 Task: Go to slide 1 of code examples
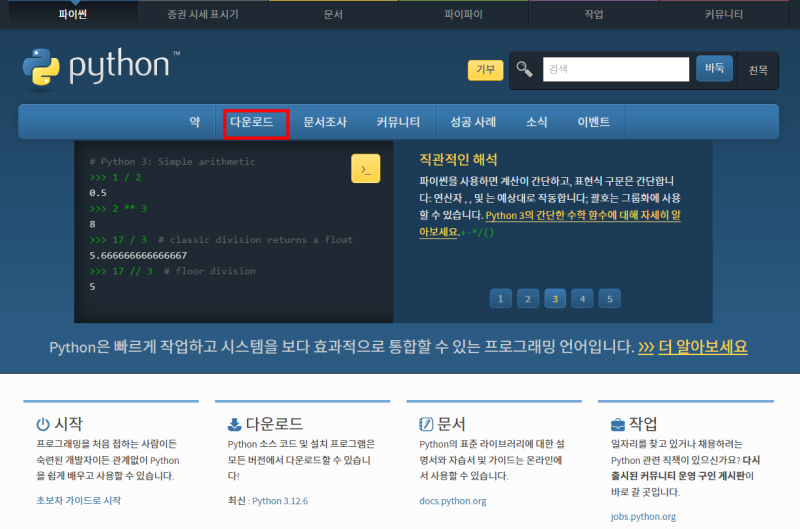(x=501, y=298)
